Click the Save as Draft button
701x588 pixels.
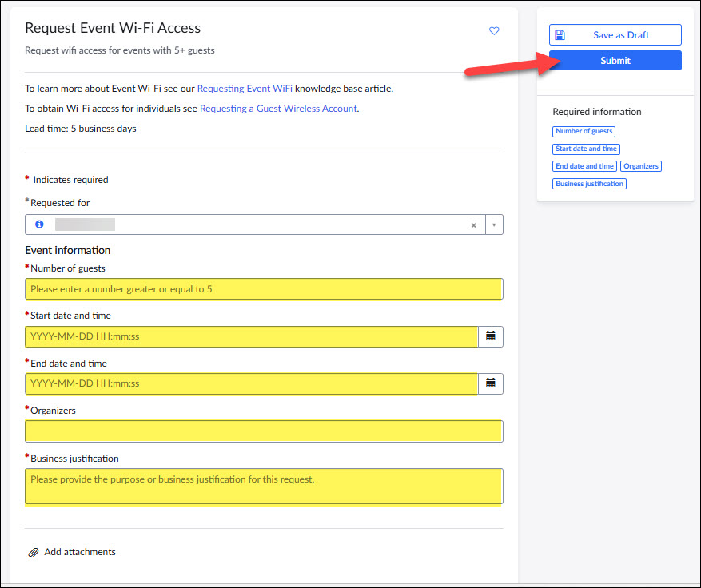click(615, 35)
